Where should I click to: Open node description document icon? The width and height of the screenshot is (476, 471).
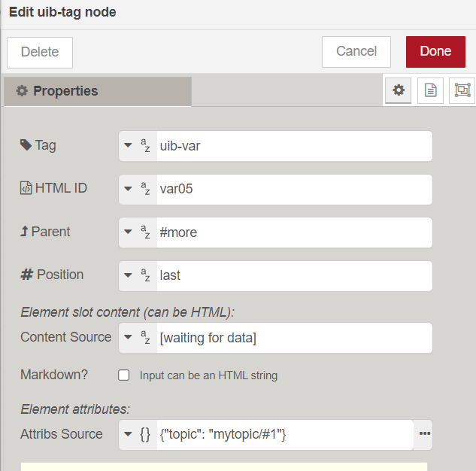tap(430, 90)
